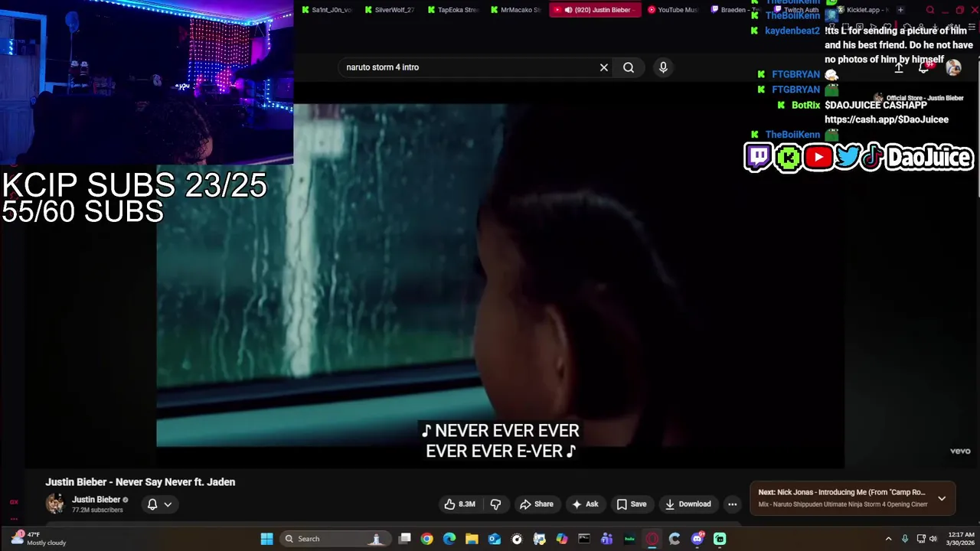Save the video to a playlist
980x551 pixels.
(632, 504)
